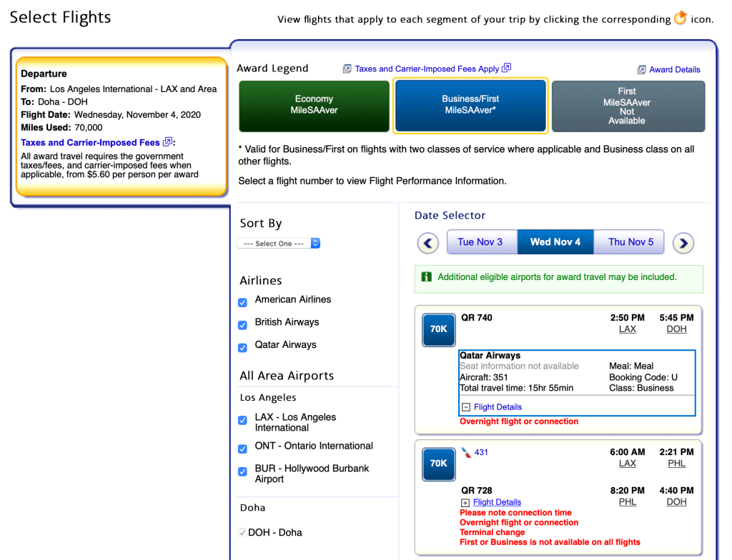Image resolution: width=732 pixels, height=560 pixels.
Task: Select the 70K badge for flight 431
Action: click(x=438, y=464)
